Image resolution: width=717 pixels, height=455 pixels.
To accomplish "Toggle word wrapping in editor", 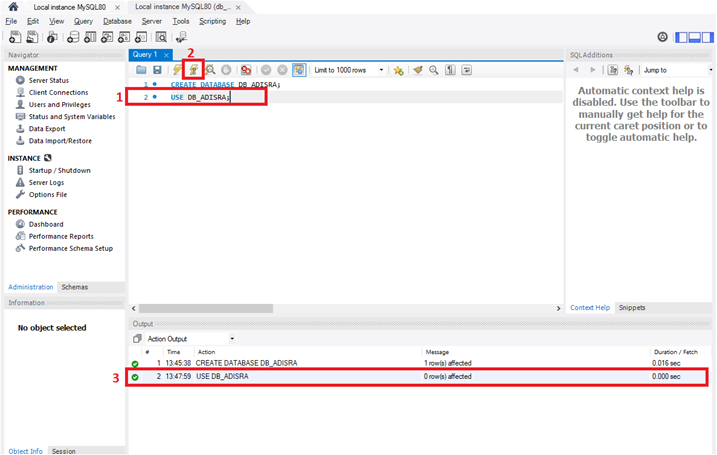I will (466, 70).
